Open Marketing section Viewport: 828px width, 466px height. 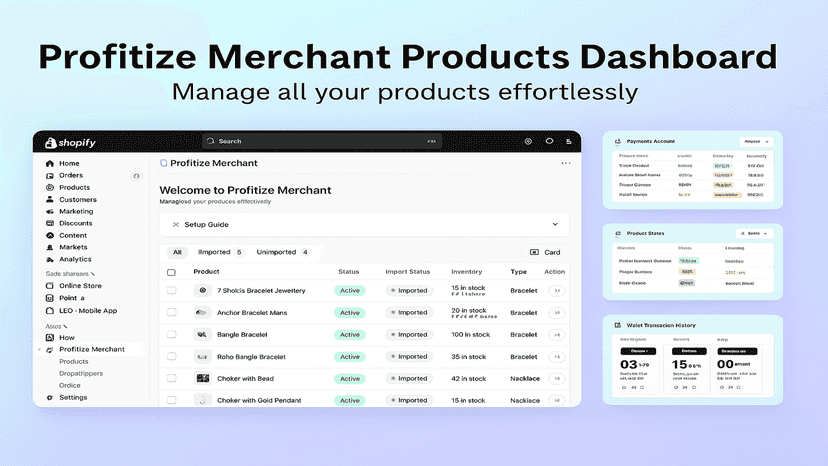[76, 211]
